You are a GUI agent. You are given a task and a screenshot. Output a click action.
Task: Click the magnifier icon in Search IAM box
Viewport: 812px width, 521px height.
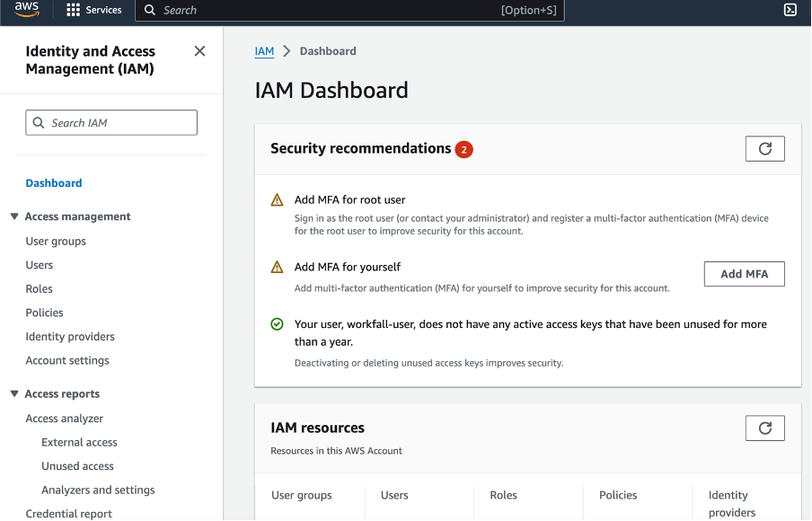point(39,123)
